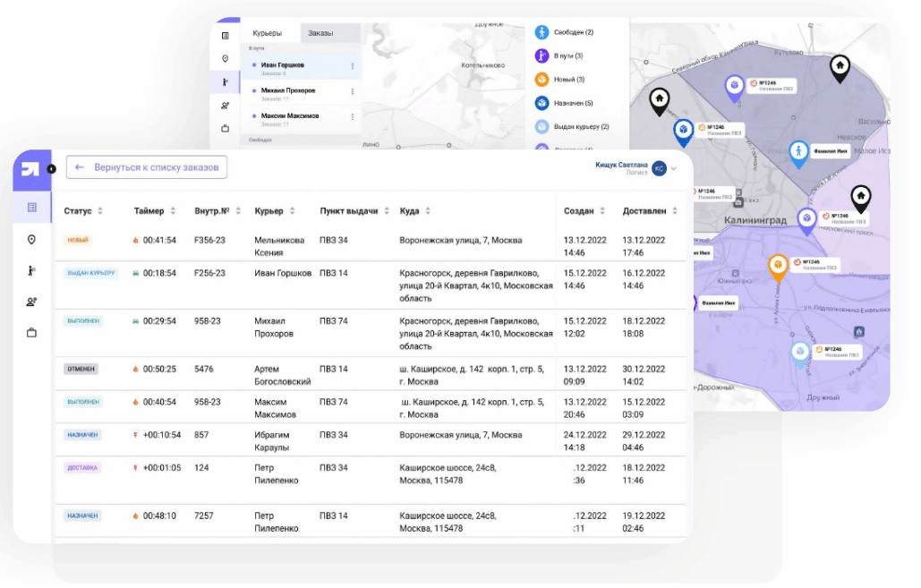921x588 pixels.
Task: Click the orange package marker on the map
Action: (778, 265)
